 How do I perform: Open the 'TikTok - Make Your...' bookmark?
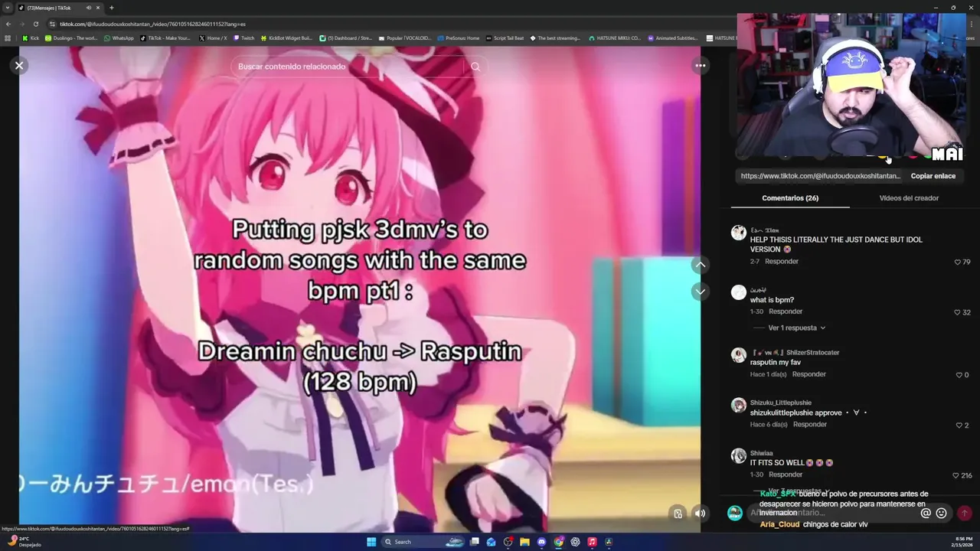pyautogui.click(x=165, y=37)
